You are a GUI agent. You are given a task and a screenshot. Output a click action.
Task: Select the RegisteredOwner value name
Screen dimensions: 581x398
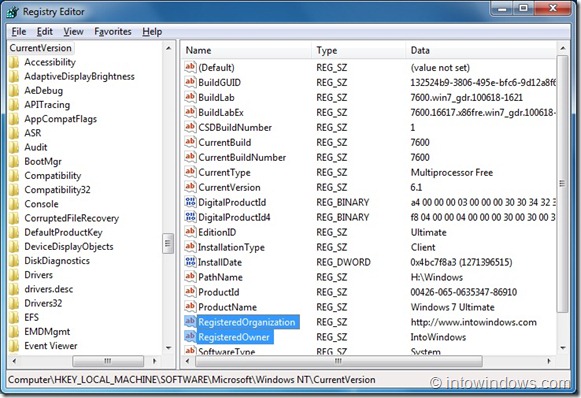(234, 337)
